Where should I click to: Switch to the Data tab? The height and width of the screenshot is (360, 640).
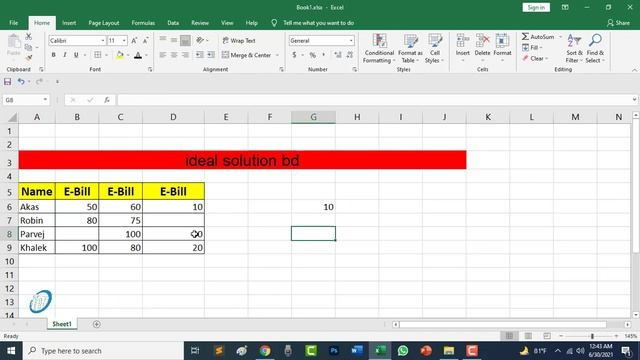[173, 23]
